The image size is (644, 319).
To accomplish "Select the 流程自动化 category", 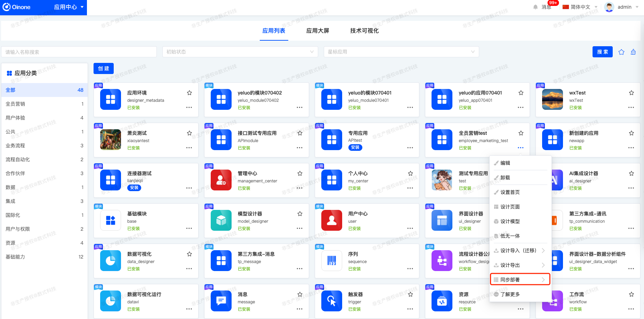I will point(45,159).
